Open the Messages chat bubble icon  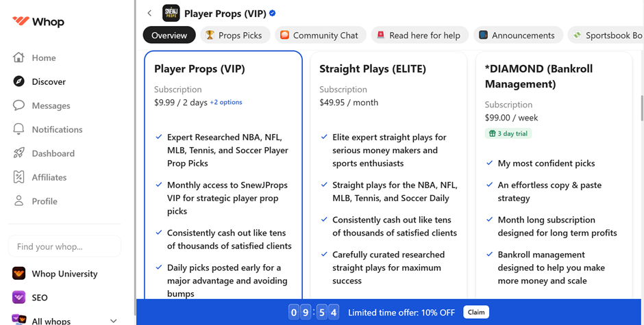tap(18, 105)
